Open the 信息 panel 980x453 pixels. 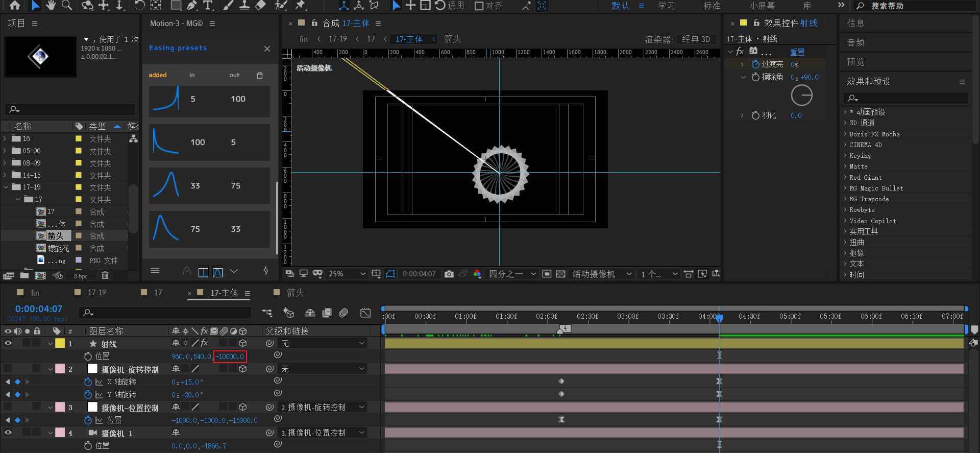click(856, 23)
